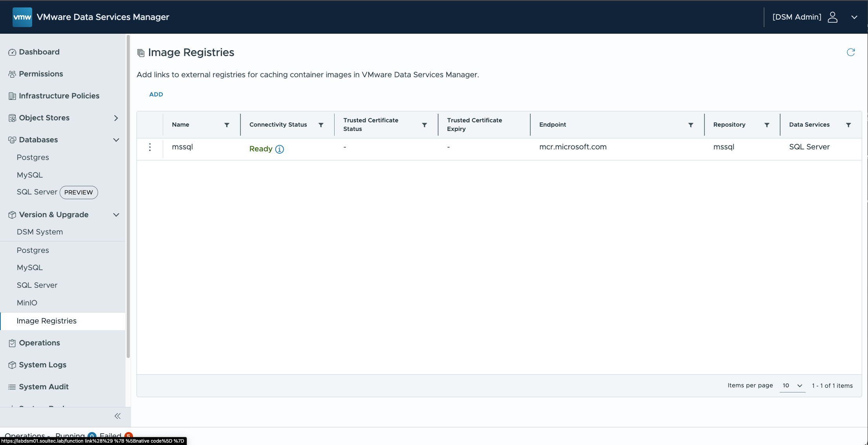The height and width of the screenshot is (445, 868).
Task: Collapse the sidebar with double-chevron icon
Action: [117, 416]
